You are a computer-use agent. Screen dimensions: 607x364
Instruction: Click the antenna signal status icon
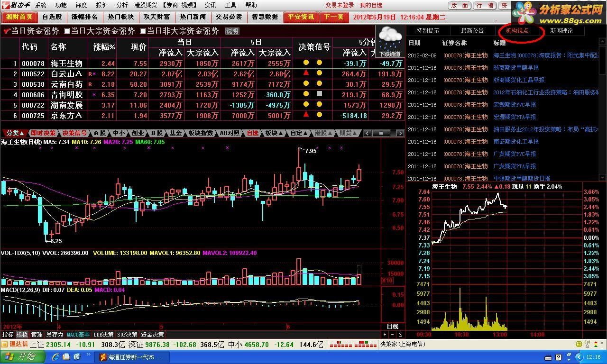point(587,345)
